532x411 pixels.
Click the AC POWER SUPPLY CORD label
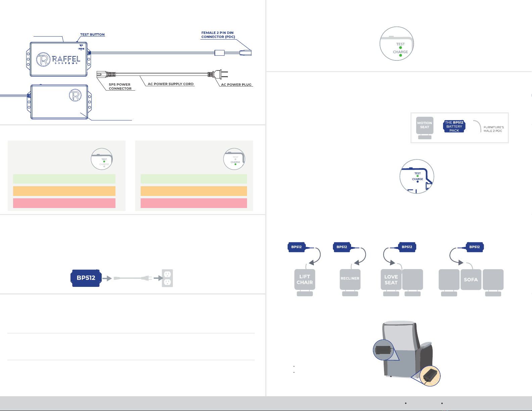171,84
